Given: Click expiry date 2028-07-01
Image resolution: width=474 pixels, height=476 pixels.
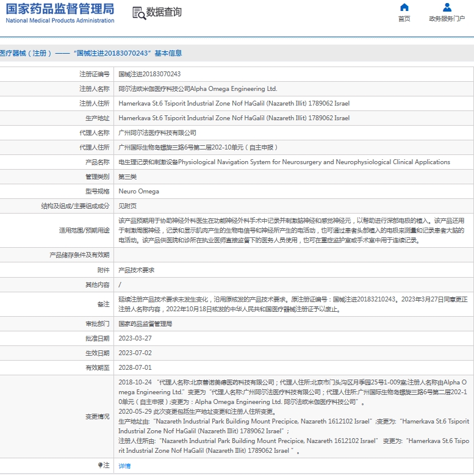Looking at the screenshot, I should [135, 367].
